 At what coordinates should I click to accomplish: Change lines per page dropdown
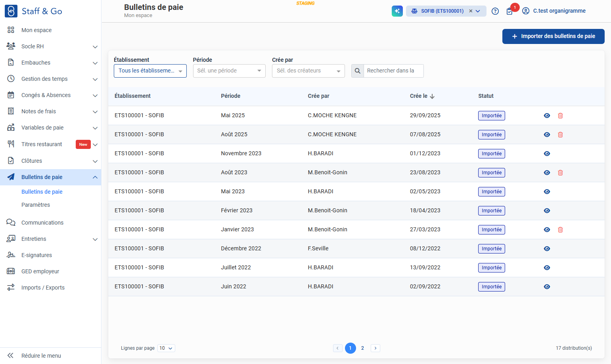coord(166,348)
